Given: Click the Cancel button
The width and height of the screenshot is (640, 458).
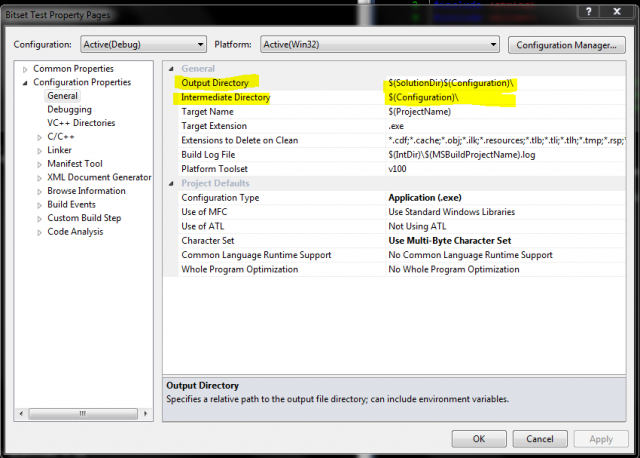Looking at the screenshot, I should point(540,439).
